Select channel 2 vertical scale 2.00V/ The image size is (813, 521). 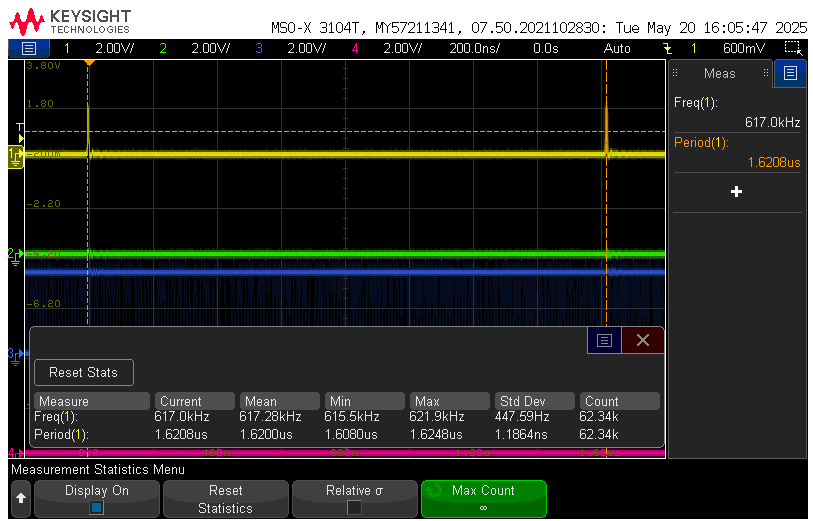tap(211, 49)
